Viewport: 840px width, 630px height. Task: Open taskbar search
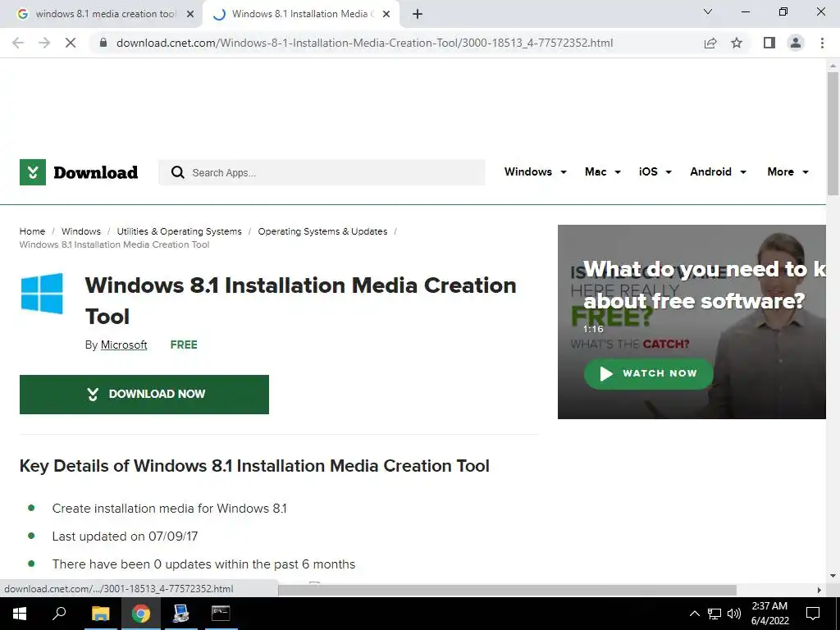click(x=59, y=614)
